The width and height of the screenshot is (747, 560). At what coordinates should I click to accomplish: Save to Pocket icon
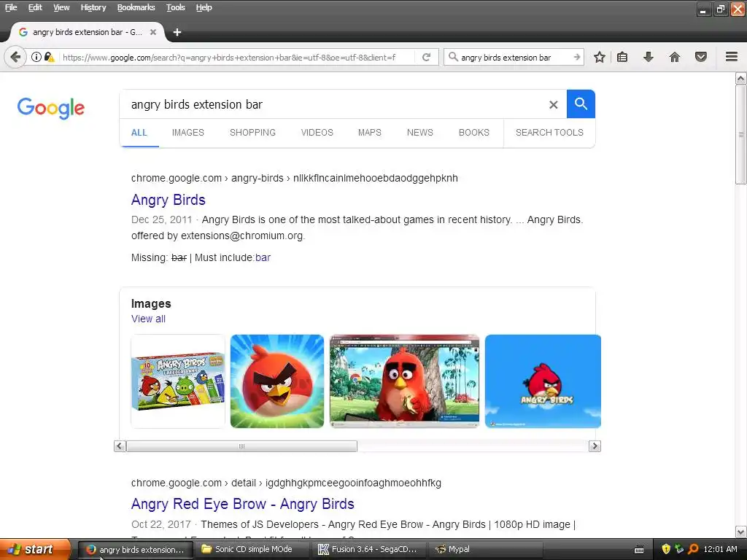[x=701, y=57]
